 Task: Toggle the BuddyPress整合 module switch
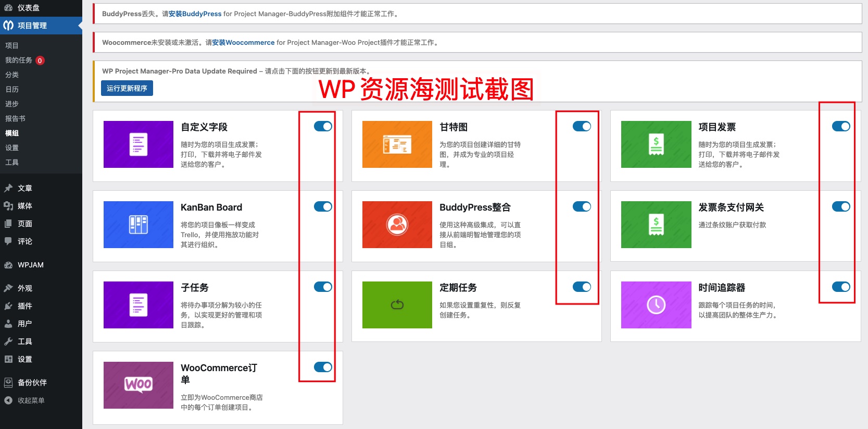pos(582,206)
